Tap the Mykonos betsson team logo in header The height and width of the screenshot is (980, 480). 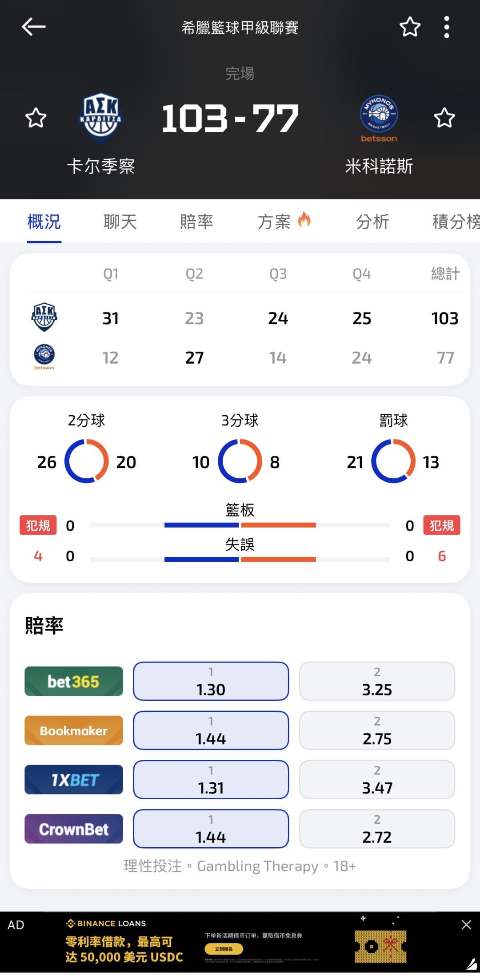pyautogui.click(x=379, y=118)
